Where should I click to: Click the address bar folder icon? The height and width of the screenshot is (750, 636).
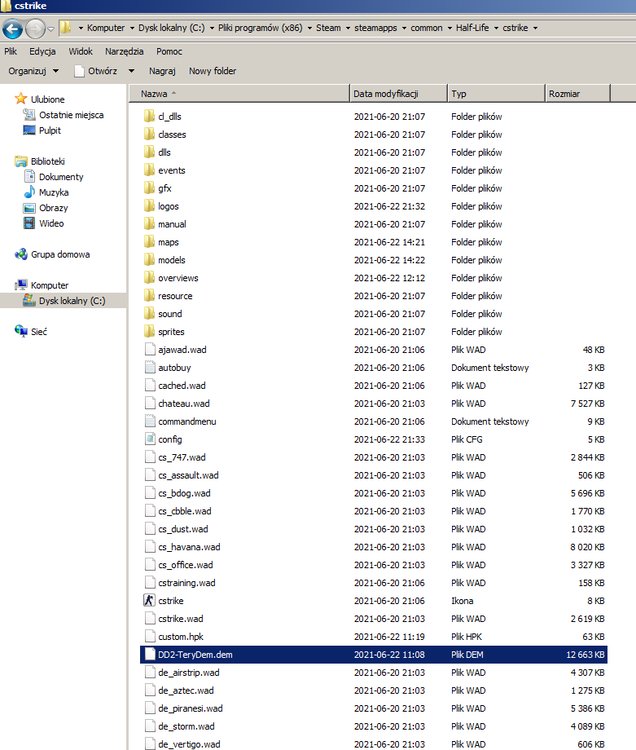tap(66, 28)
